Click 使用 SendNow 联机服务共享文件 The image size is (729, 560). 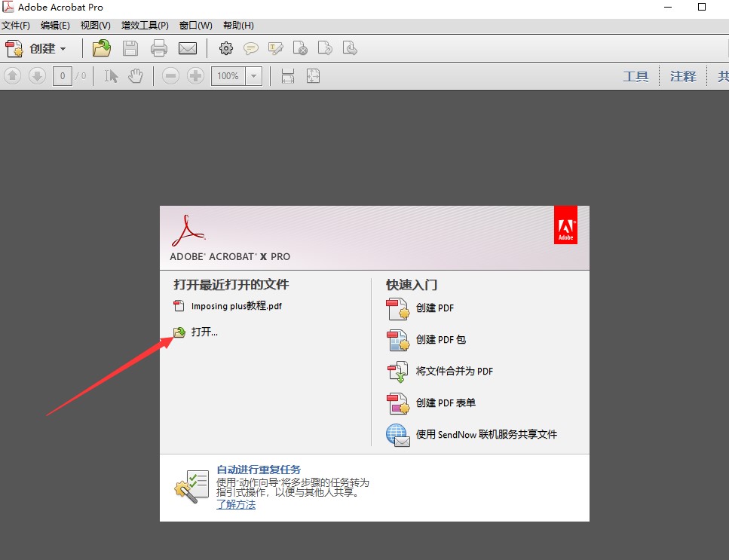pos(486,434)
